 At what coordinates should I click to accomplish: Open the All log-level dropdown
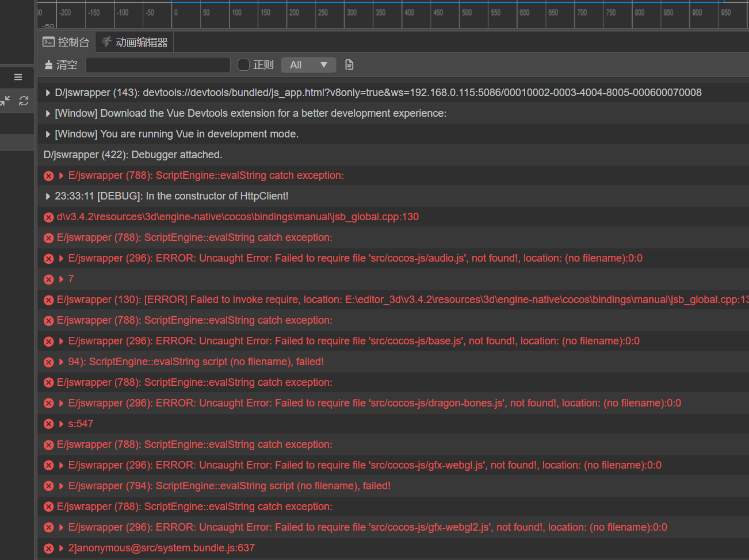[309, 65]
